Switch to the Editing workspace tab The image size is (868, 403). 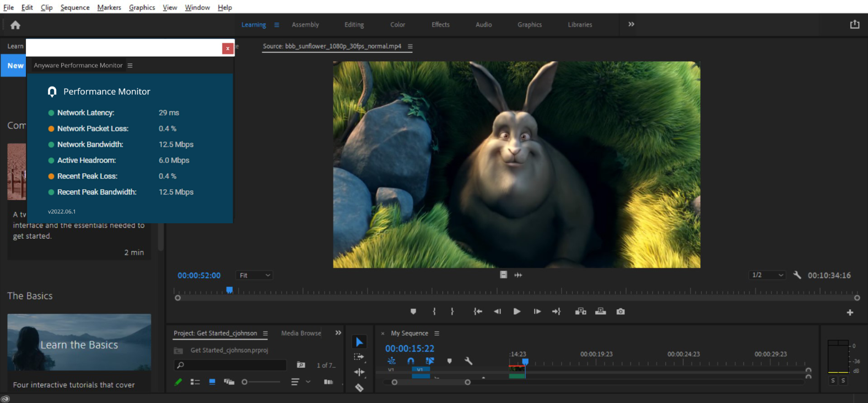(x=354, y=25)
